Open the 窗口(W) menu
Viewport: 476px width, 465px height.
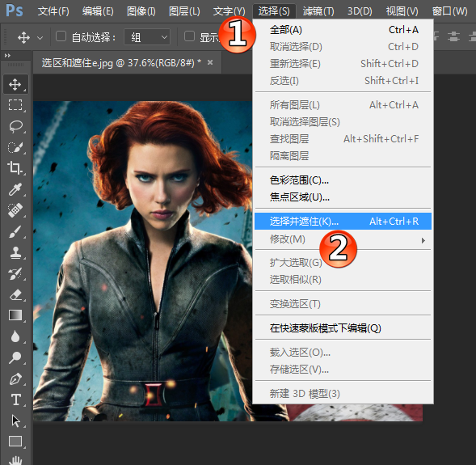449,11
